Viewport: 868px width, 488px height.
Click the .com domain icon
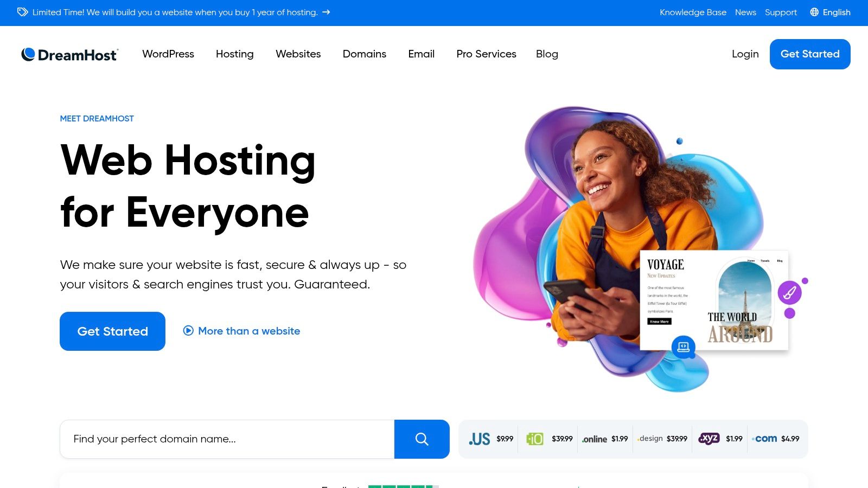[x=764, y=439]
